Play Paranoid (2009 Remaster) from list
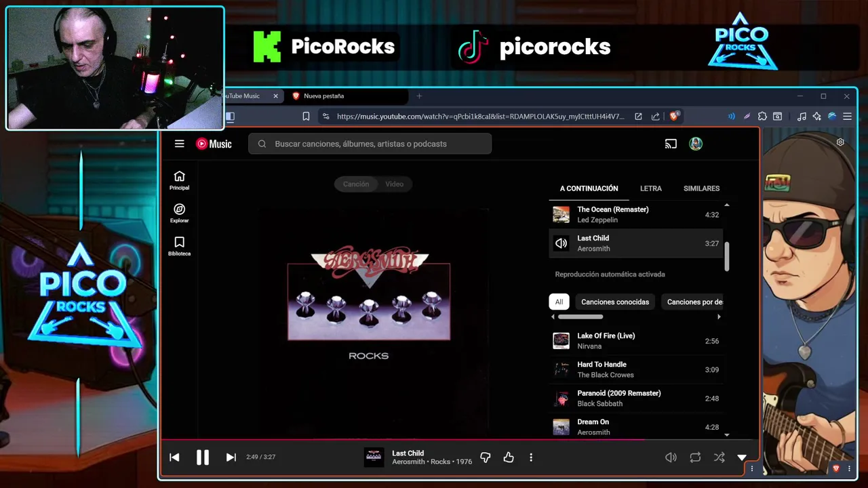 coord(635,399)
